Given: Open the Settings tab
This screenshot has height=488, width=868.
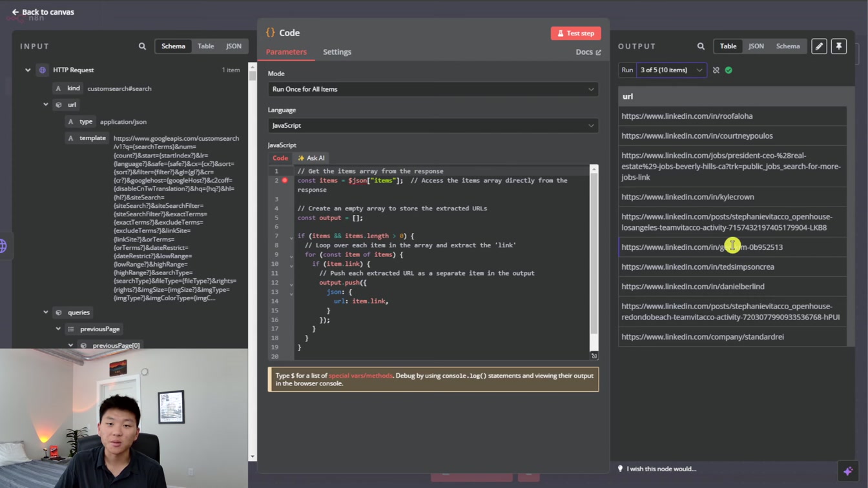Looking at the screenshot, I should (337, 52).
